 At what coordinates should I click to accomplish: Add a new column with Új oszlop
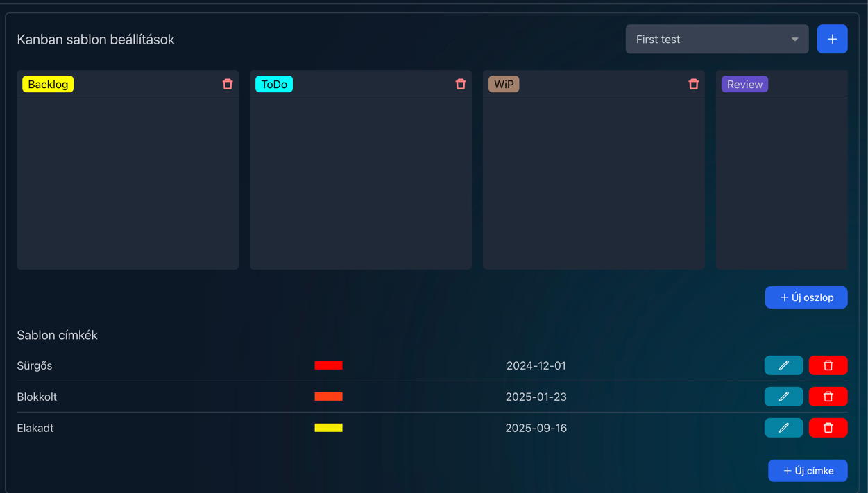(806, 297)
